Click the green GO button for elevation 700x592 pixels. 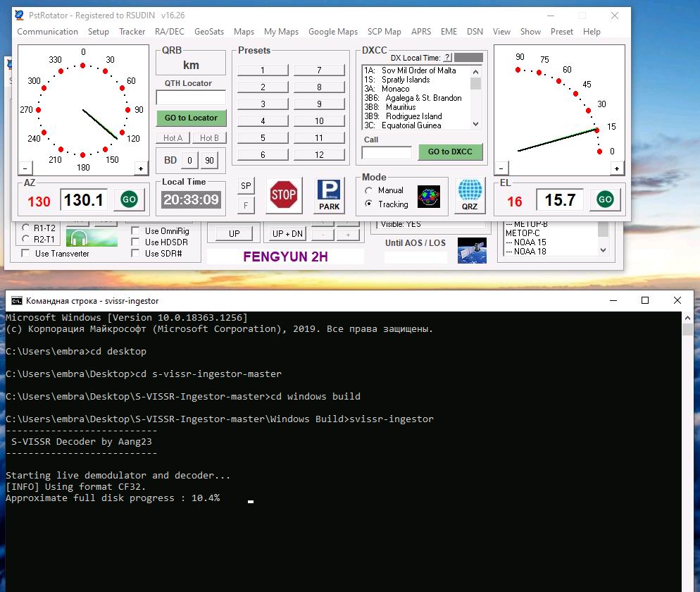click(605, 199)
